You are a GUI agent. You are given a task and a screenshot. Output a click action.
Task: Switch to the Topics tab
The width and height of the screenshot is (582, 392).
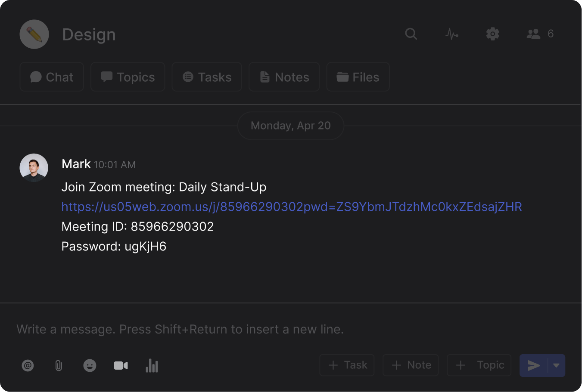(x=128, y=77)
